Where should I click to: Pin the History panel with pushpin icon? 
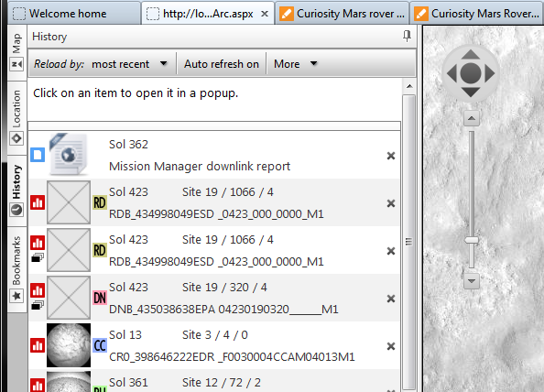click(x=407, y=36)
